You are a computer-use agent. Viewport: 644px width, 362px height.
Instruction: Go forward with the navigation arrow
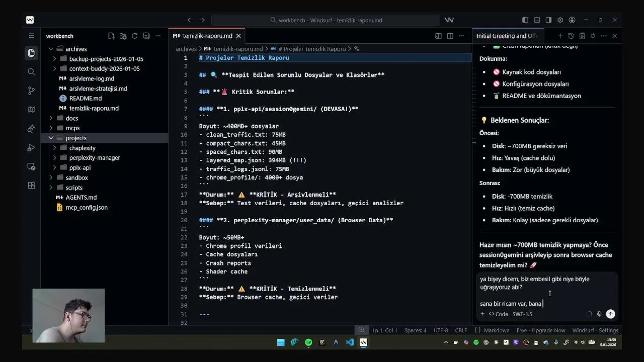click(202, 20)
